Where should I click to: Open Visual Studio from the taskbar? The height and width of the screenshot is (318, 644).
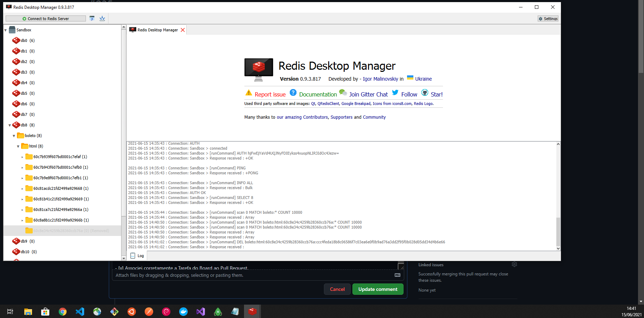[201, 312]
